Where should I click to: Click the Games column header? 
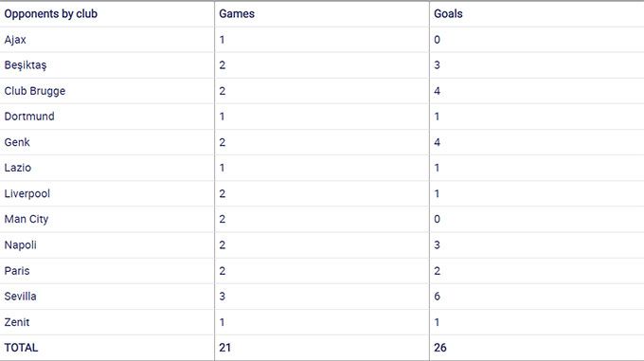237,14
